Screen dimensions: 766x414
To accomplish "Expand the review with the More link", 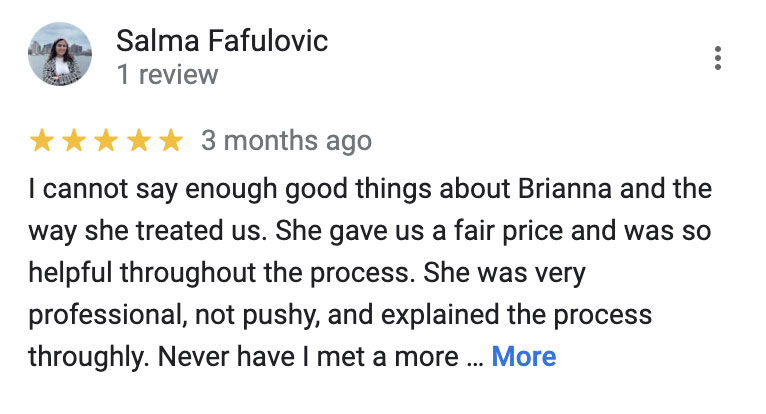I will pos(524,356).
